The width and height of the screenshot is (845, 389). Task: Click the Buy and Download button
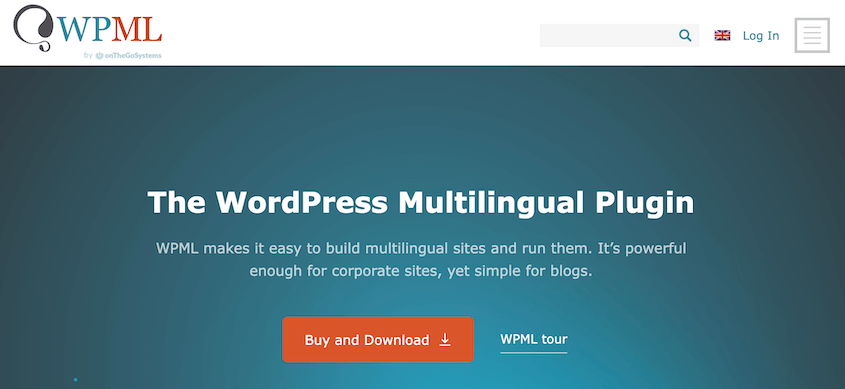click(x=378, y=339)
